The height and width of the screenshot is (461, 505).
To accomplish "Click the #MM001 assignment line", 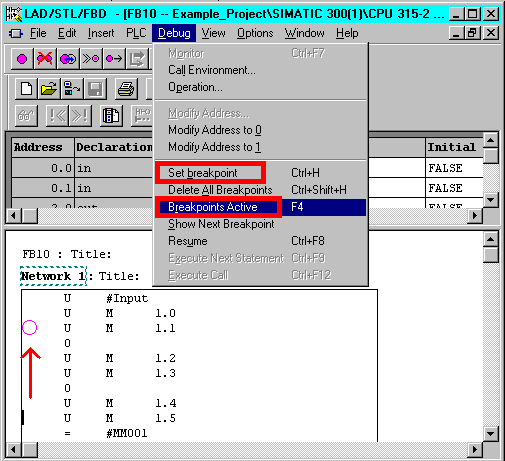I will (x=106, y=433).
